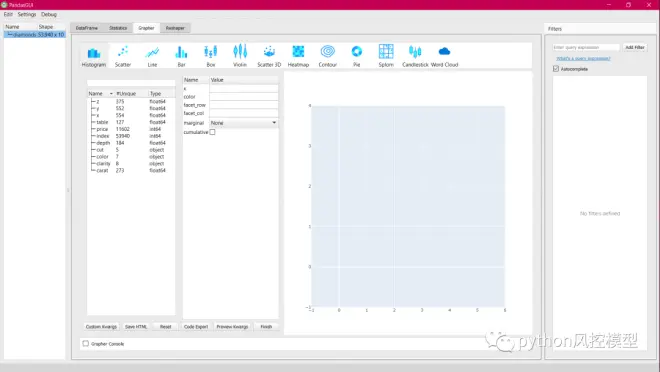660x372 pixels.
Task: Select the y column row
Action: click(131, 109)
